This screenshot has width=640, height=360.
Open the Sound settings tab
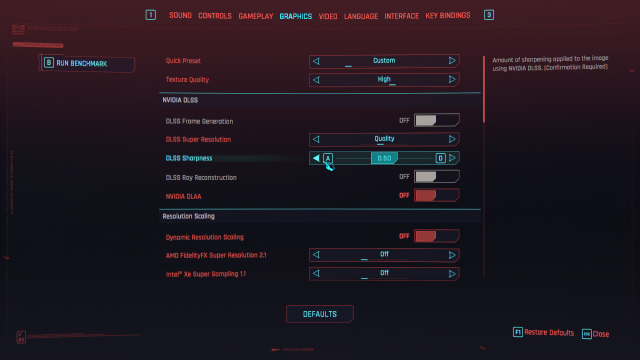click(180, 16)
